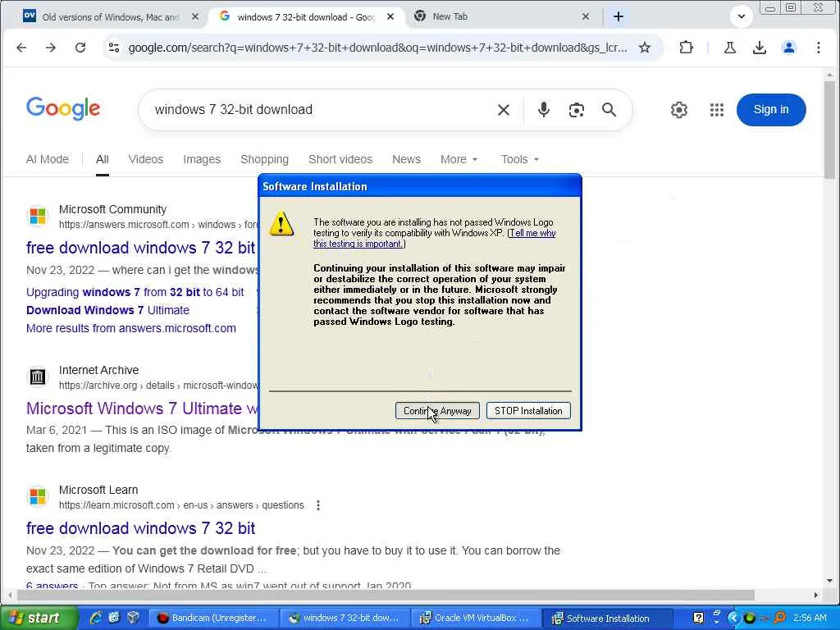Screen dimensions: 840x630
Task: Open Chrome three-dot menu
Action: point(818,48)
